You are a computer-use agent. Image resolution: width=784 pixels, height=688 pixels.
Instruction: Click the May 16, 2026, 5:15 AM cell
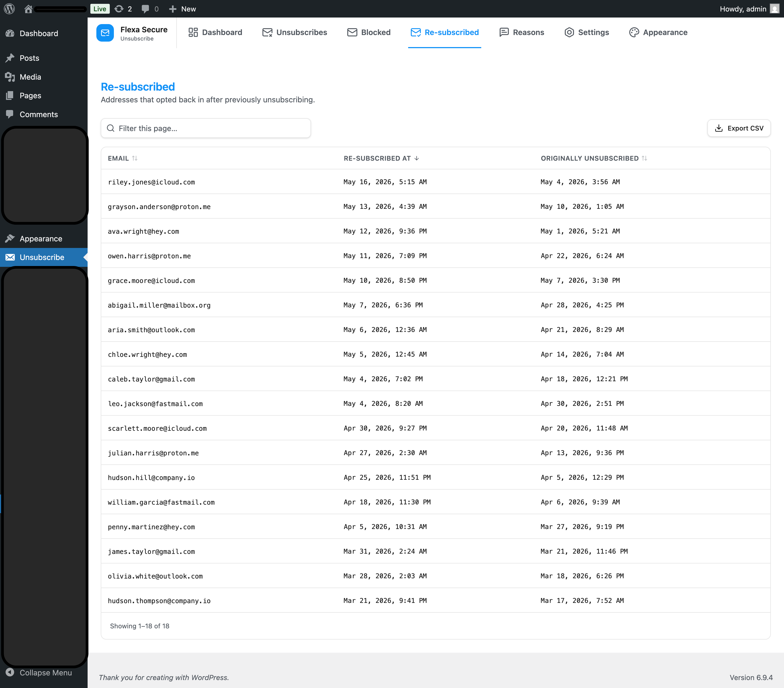coord(385,182)
